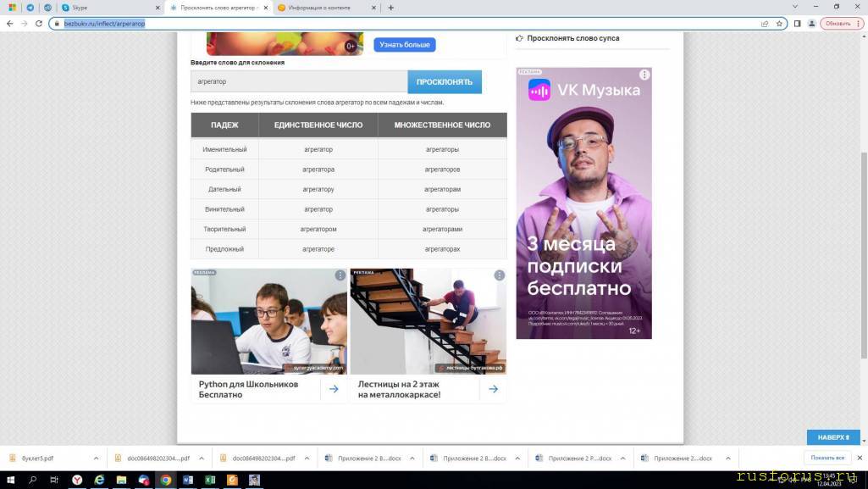Viewport: 868px width, 489px height.
Task: Open ad options on VK Музыка banner
Action: pos(644,75)
